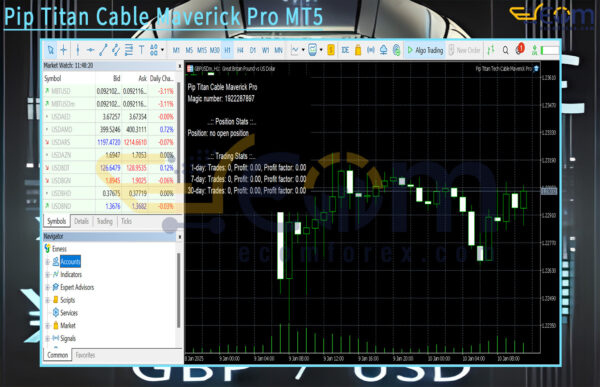Switch to Ticks tab
Screen dimensions: 600x387
point(126,221)
